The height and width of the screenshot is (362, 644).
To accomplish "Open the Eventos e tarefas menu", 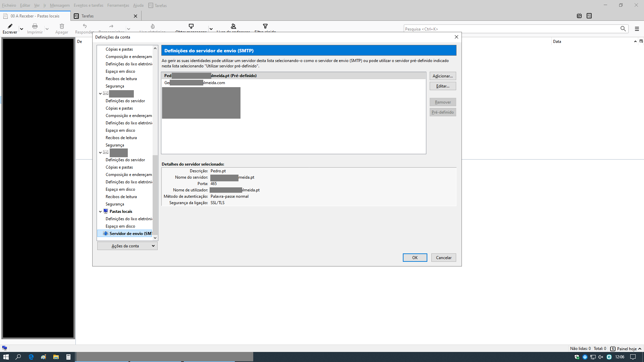I will click(89, 5).
